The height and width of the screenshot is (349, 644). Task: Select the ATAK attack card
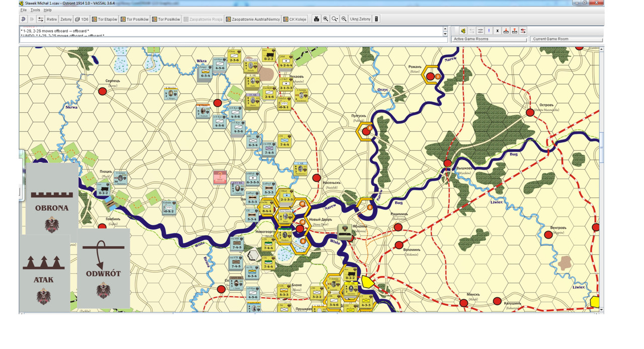44,273
